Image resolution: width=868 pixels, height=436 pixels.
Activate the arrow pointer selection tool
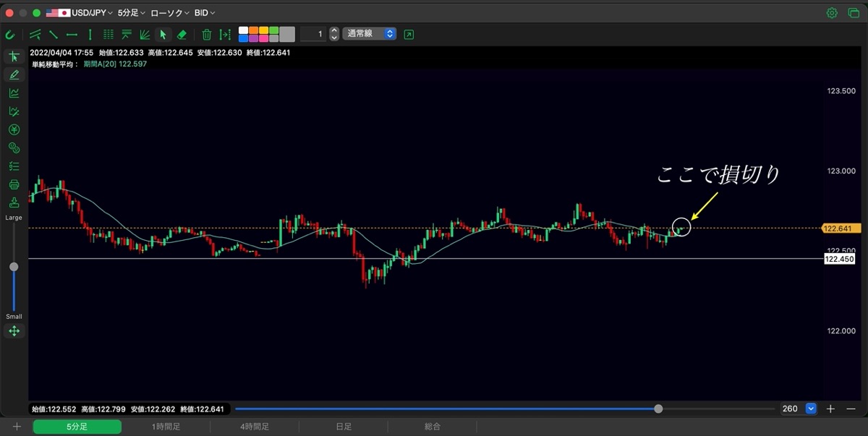click(163, 34)
